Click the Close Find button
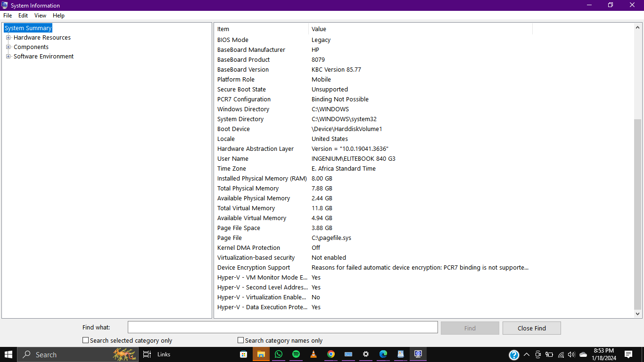 531,328
